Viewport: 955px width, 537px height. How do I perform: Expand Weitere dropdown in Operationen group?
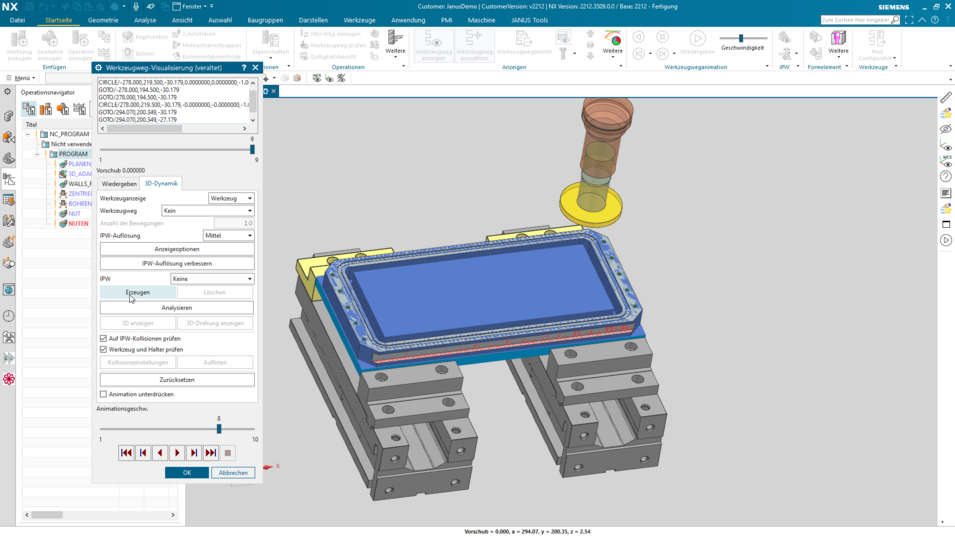coord(395,44)
